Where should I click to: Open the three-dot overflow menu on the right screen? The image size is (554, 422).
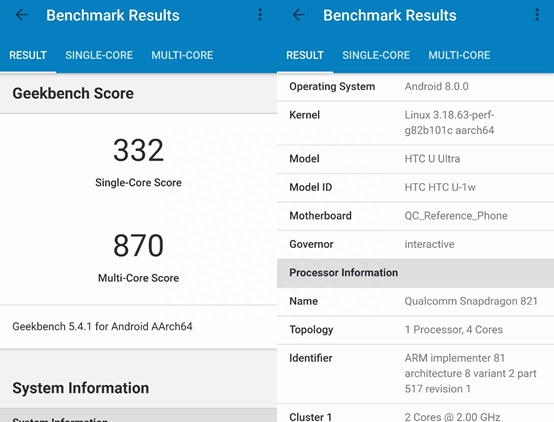coord(537,15)
